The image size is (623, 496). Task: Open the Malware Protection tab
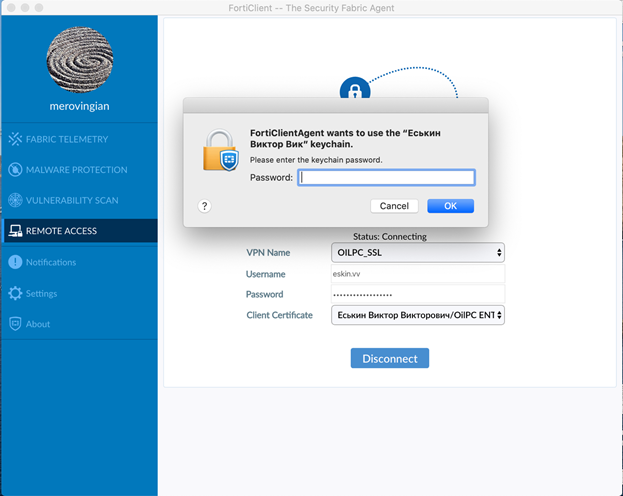pos(76,170)
